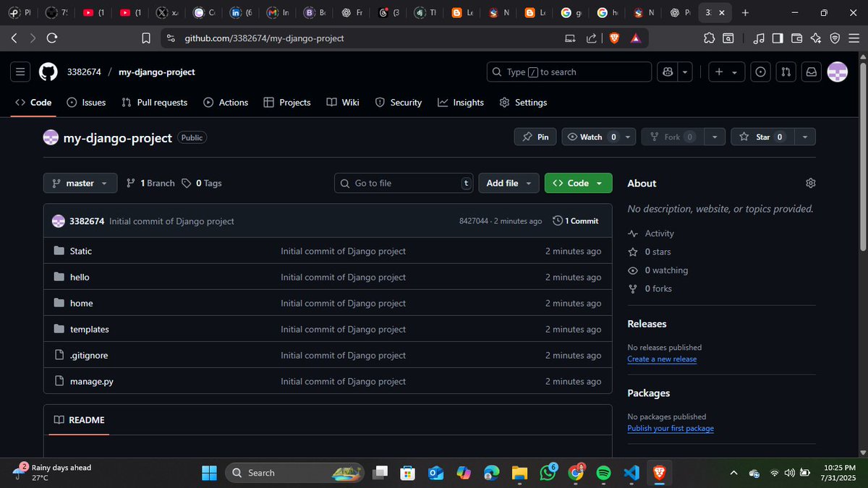
Task: Open the browser extensions puzzle icon
Action: [709, 38]
